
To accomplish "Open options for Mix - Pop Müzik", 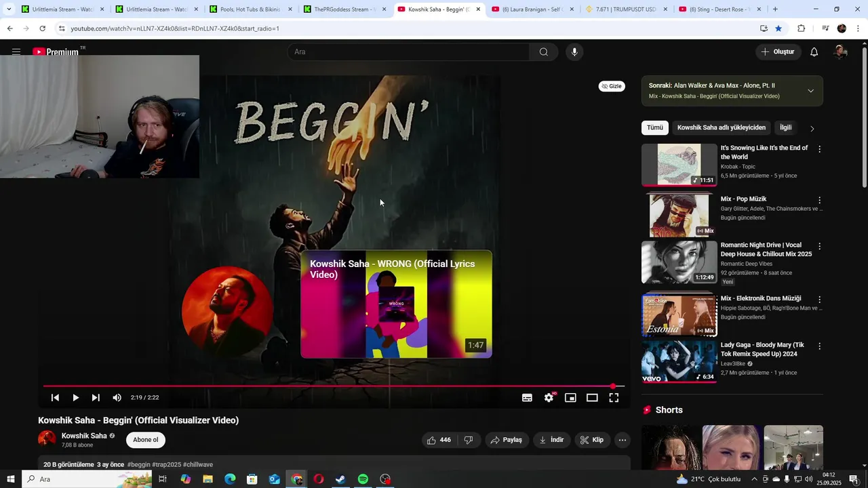I will coord(819,201).
